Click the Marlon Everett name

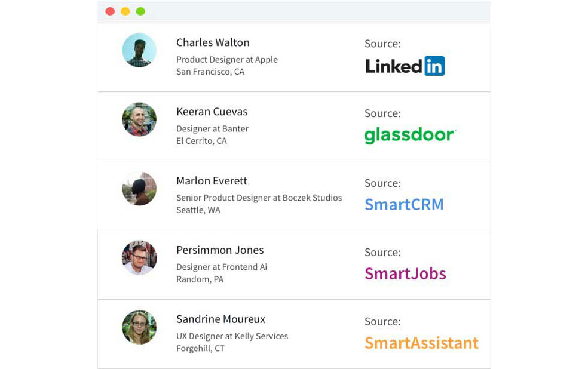(x=212, y=181)
